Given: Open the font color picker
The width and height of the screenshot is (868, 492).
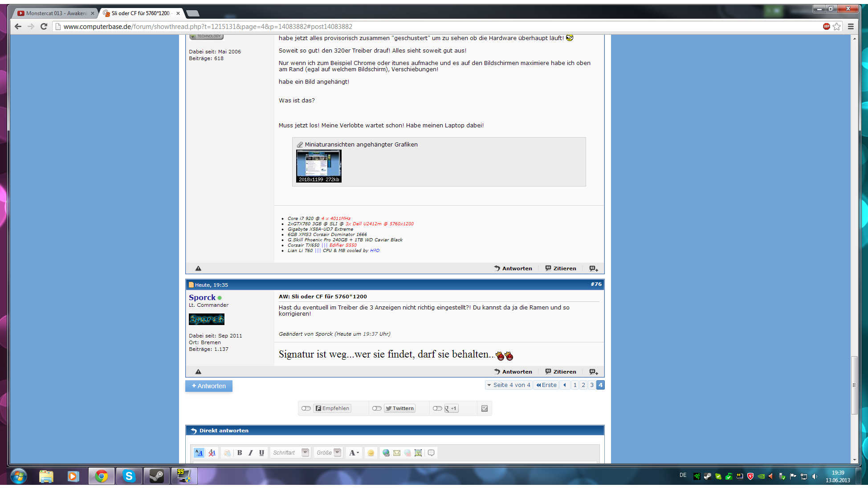Looking at the screenshot, I should [354, 453].
